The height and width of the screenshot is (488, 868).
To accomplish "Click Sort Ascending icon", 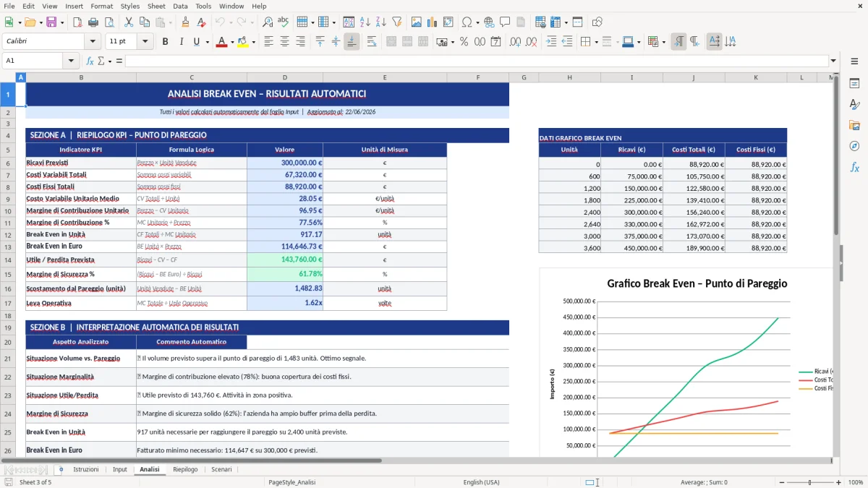I will [x=365, y=22].
